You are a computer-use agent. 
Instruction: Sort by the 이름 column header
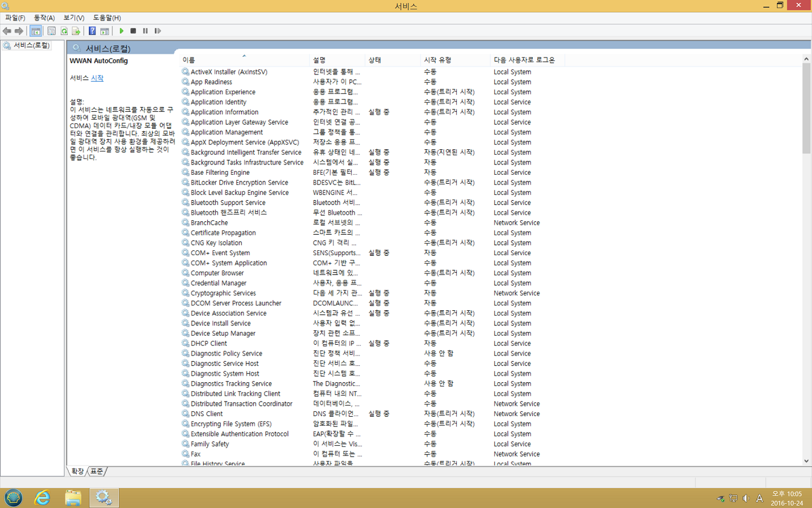(245, 60)
